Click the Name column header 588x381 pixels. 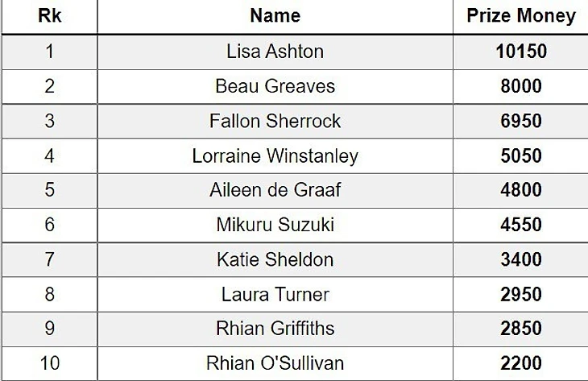click(275, 16)
